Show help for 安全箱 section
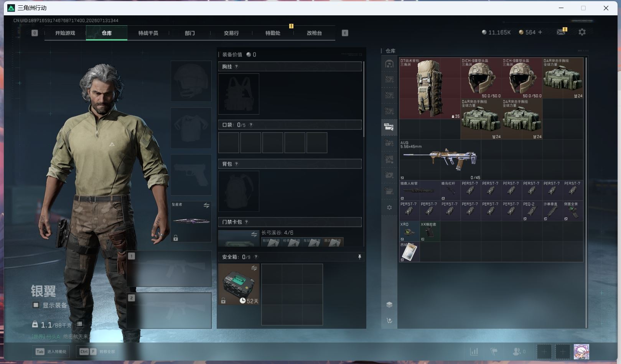 click(256, 257)
